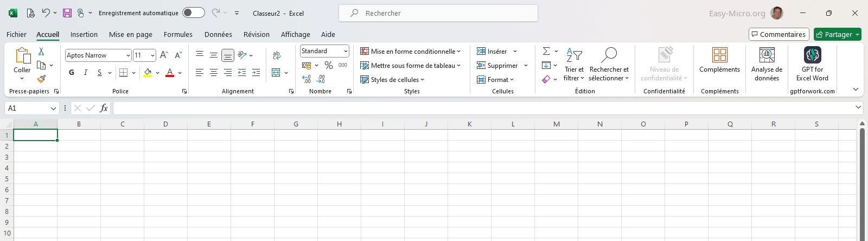The height and width of the screenshot is (241, 868).
Task: Remove a decimal place
Action: [x=321, y=79]
